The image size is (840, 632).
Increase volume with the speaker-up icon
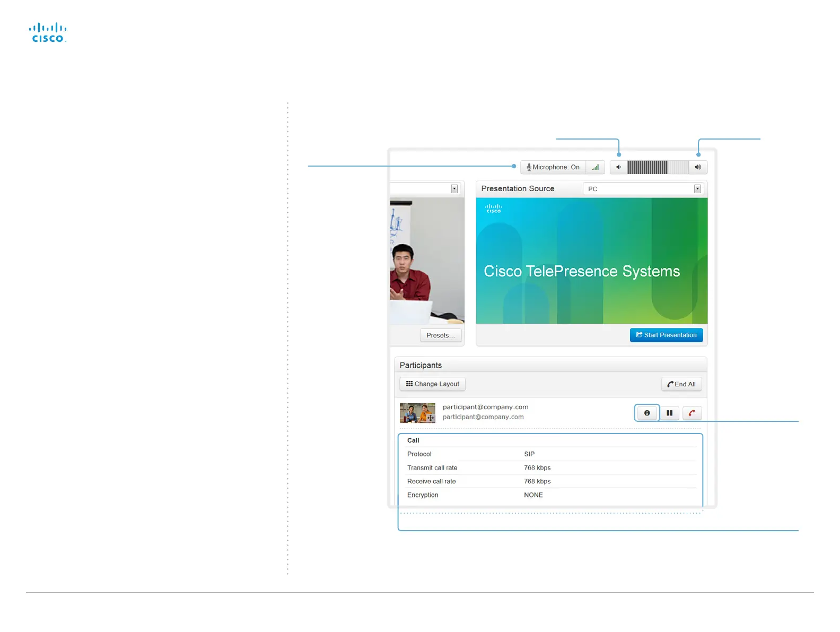pyautogui.click(x=698, y=167)
